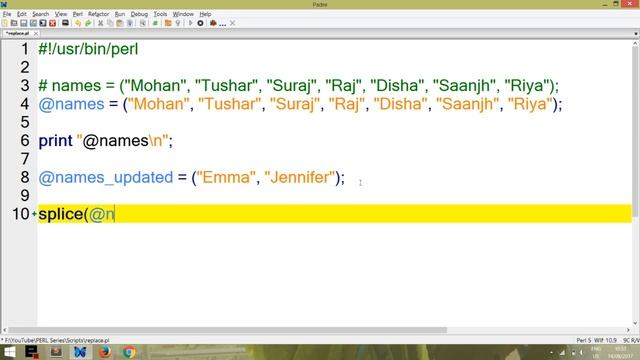The height and width of the screenshot is (360, 640).
Task: Open the Debug menu
Action: click(x=139, y=14)
